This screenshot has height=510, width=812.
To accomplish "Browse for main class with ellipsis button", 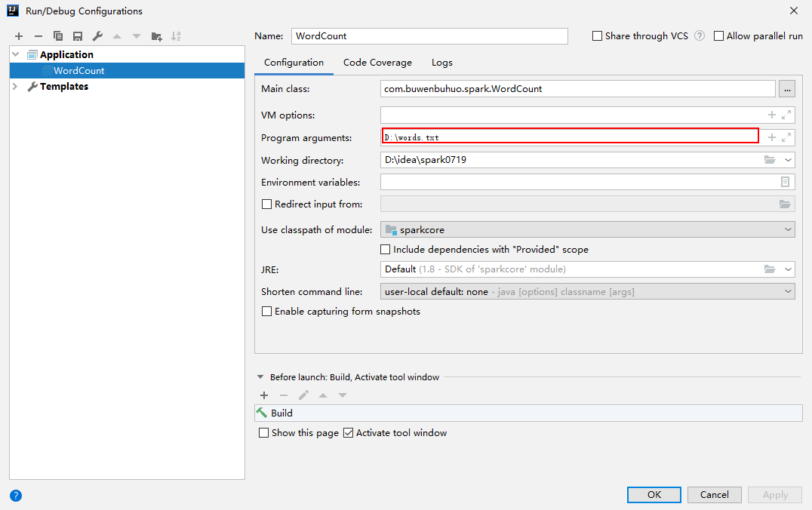I will tap(787, 89).
